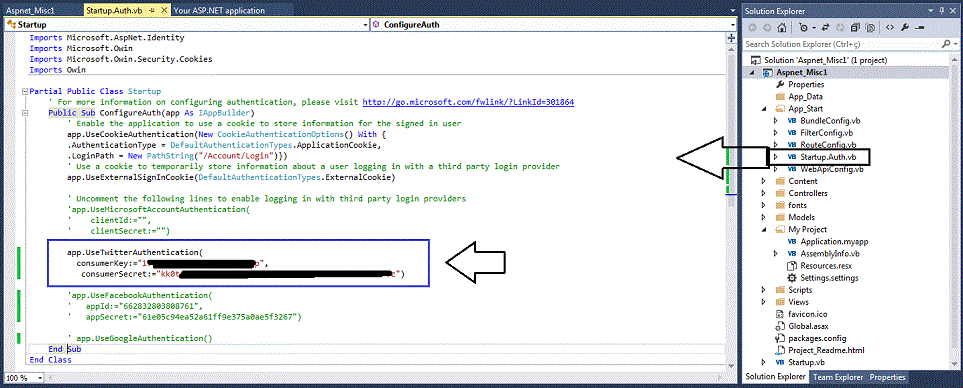Image resolution: width=963 pixels, height=388 pixels.
Task: Click the Home icon in Solution Explorer
Action: [782, 28]
